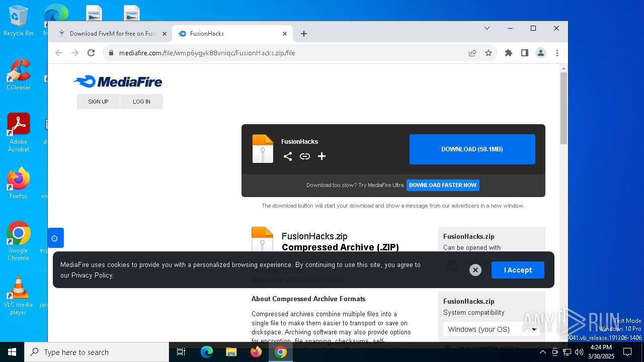Show hidden system tray icons chevron
This screenshot has height=362, width=644.
point(542,352)
